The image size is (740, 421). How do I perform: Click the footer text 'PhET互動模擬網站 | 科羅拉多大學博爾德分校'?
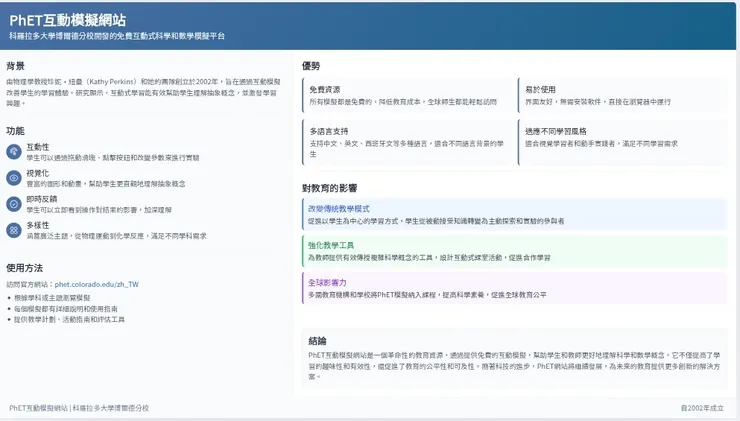(79, 408)
